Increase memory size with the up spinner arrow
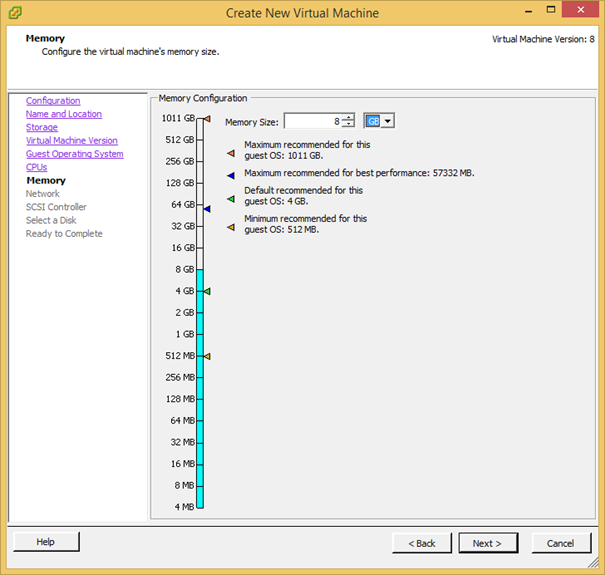 pyautogui.click(x=348, y=117)
